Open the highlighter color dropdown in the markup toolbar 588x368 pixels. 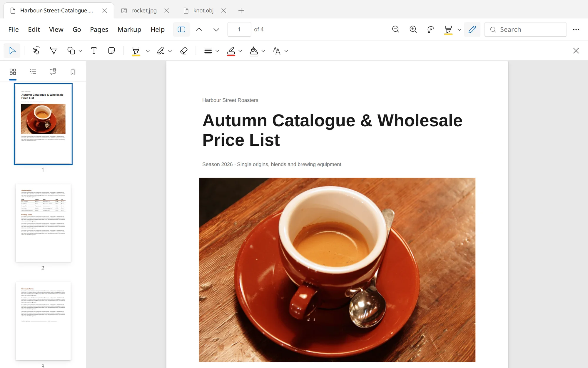coord(148,51)
